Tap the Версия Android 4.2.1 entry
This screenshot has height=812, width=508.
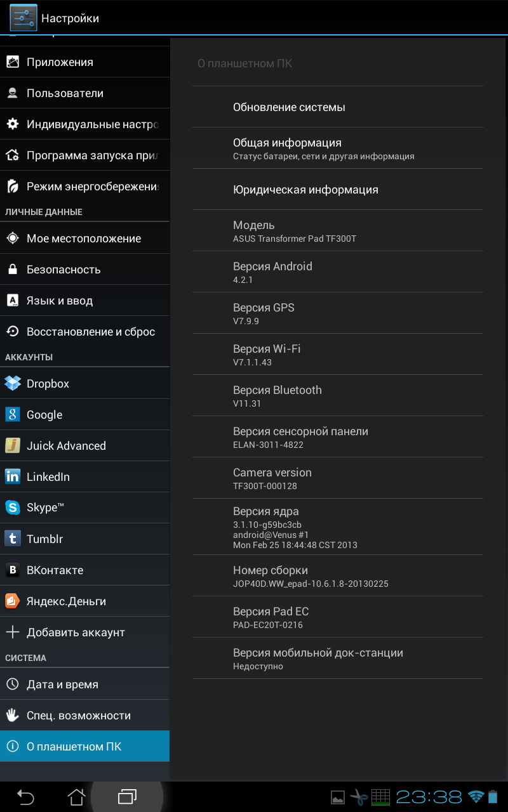(x=272, y=272)
